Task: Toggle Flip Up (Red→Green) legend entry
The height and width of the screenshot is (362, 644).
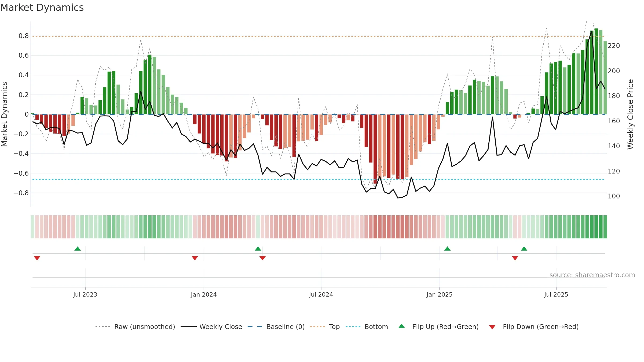Action: coord(438,327)
